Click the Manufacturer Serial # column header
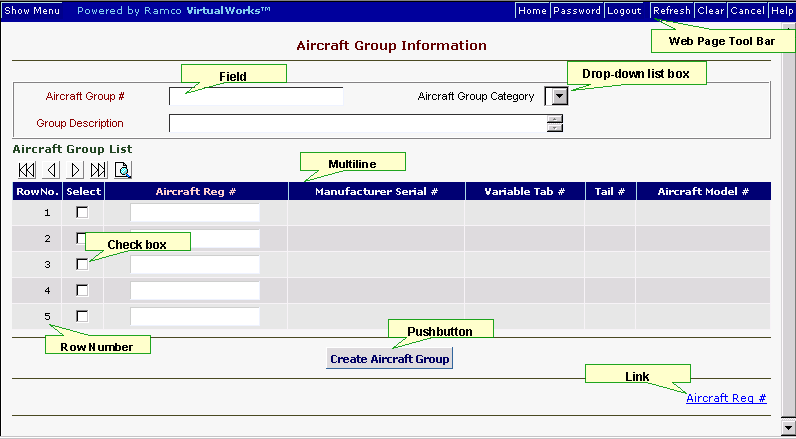Screen dimensions: 796x439 pos(377,191)
